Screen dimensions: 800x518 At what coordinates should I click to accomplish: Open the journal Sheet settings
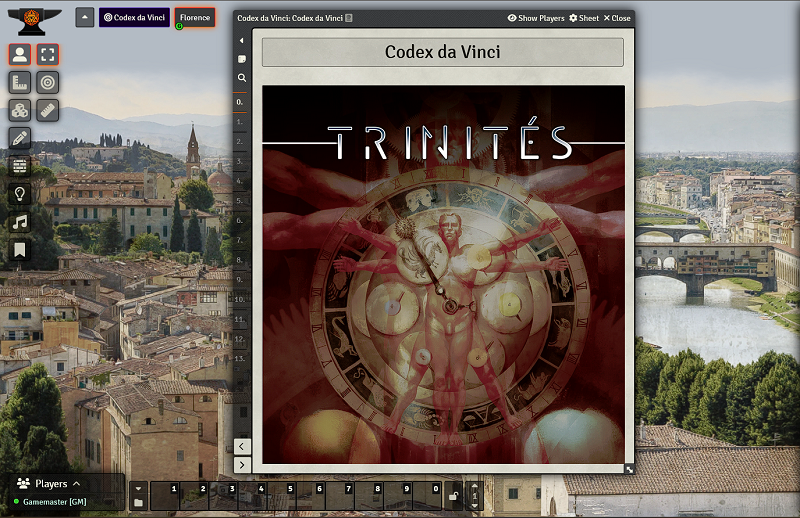pos(584,18)
